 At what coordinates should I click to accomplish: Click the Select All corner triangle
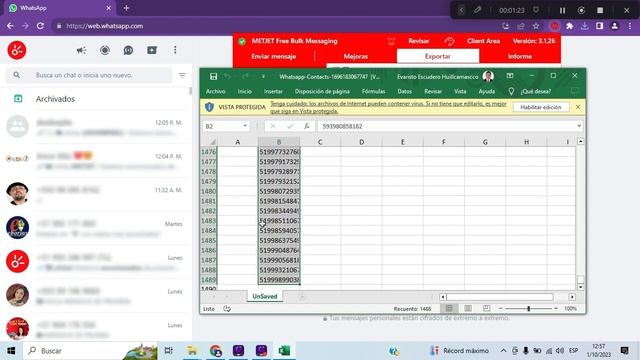213,142
